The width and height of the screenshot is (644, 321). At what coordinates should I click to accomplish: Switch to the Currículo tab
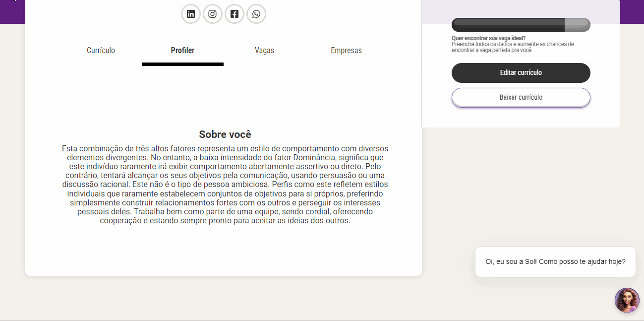[101, 51]
